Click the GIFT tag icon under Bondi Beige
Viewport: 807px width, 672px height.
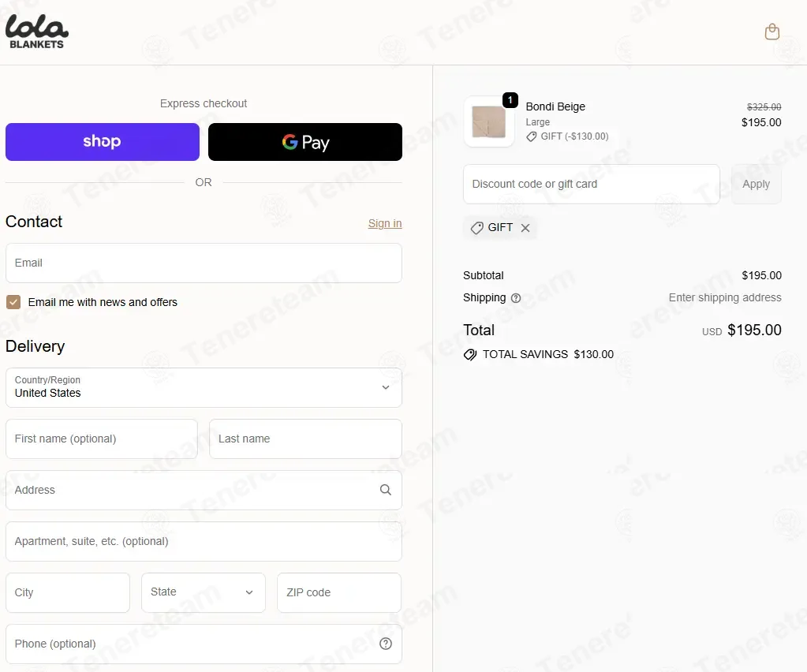tap(531, 136)
